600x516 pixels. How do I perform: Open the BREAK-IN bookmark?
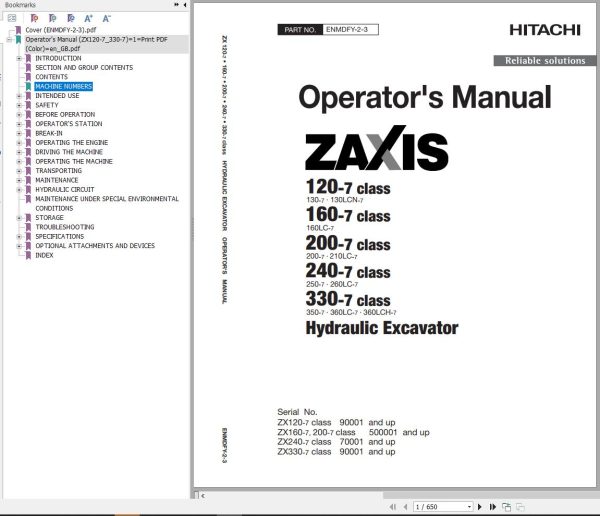(x=49, y=133)
